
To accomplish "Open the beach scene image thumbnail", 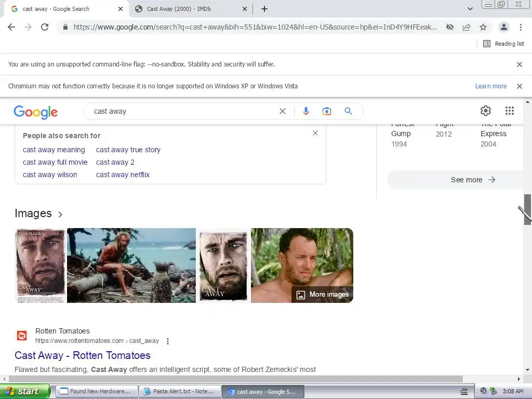I will 131,265.
